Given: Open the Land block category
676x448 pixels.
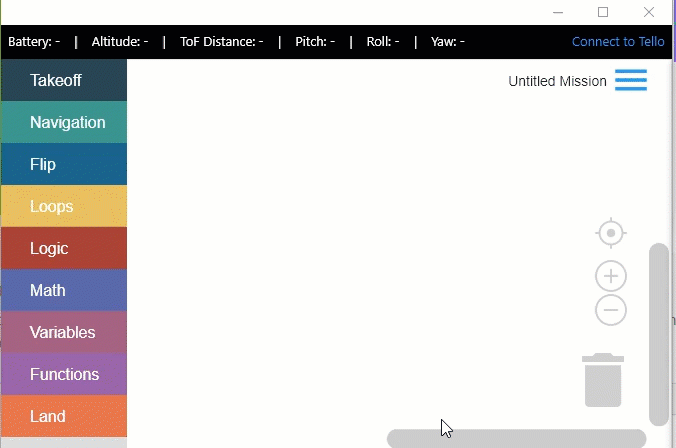Looking at the screenshot, I should pyautogui.click(x=64, y=416).
